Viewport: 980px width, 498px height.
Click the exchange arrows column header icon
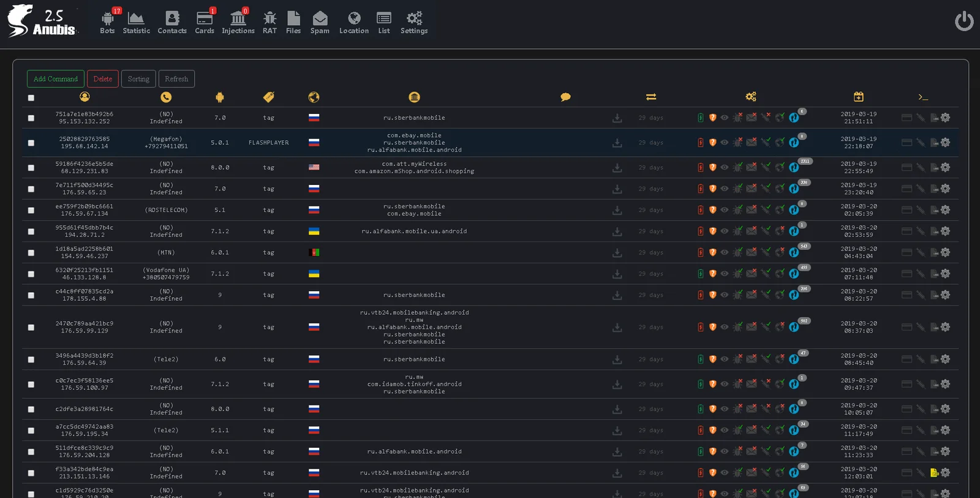point(651,97)
